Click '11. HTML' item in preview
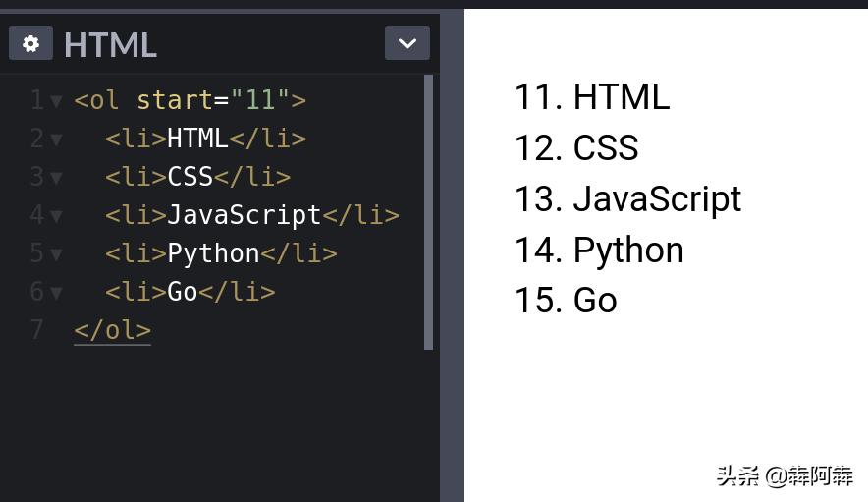 (592, 97)
